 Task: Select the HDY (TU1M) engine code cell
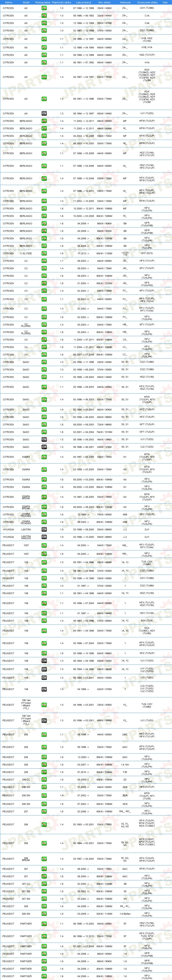147,613
